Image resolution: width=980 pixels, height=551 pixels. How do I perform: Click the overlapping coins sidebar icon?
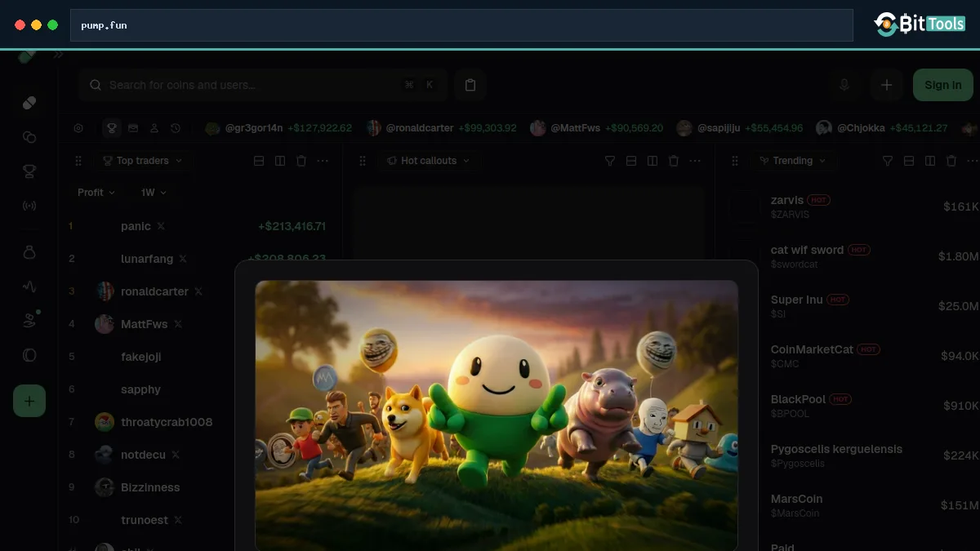pyautogui.click(x=29, y=137)
